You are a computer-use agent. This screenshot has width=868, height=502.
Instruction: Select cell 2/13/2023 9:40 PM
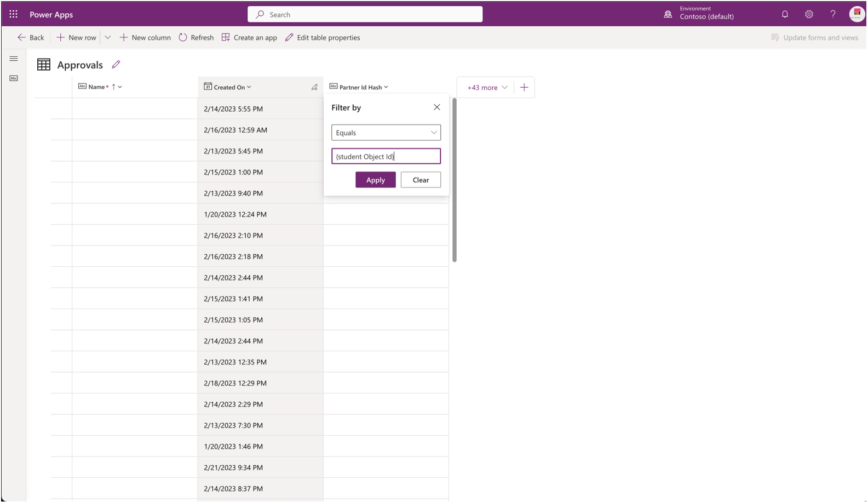point(261,193)
